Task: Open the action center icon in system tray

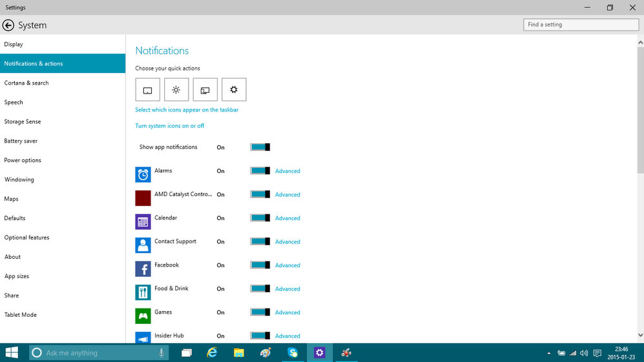Action: (597, 353)
